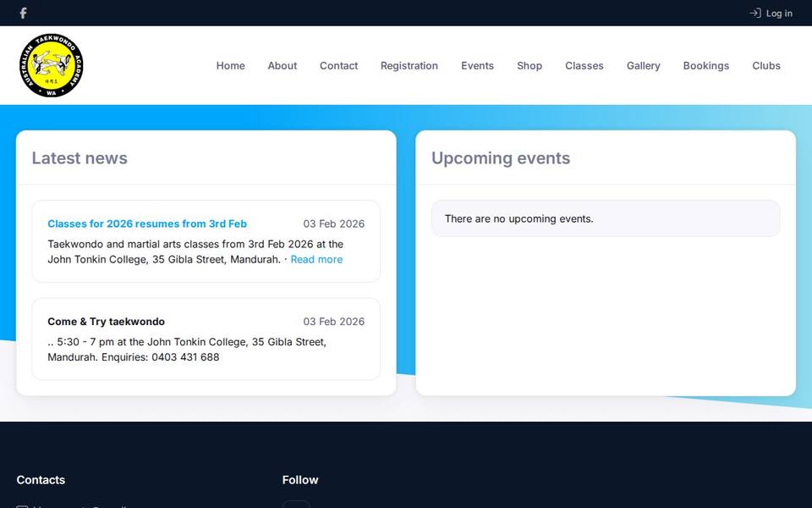Screen dimensions: 812x508
Task: Open the Contact page
Action: pos(338,66)
